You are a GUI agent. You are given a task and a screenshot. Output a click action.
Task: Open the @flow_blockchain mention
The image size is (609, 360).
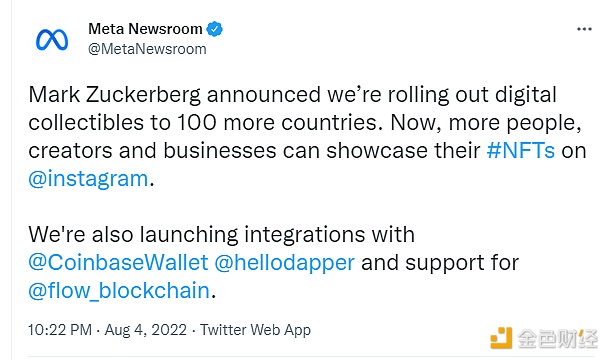(119, 291)
